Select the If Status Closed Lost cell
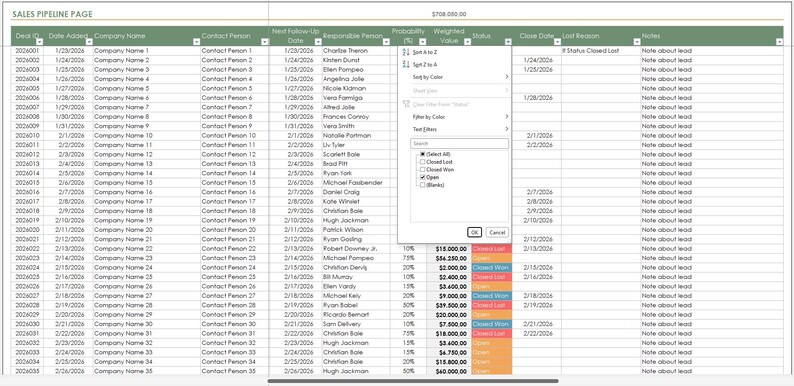This screenshot has width=794, height=386. pyautogui.click(x=601, y=51)
